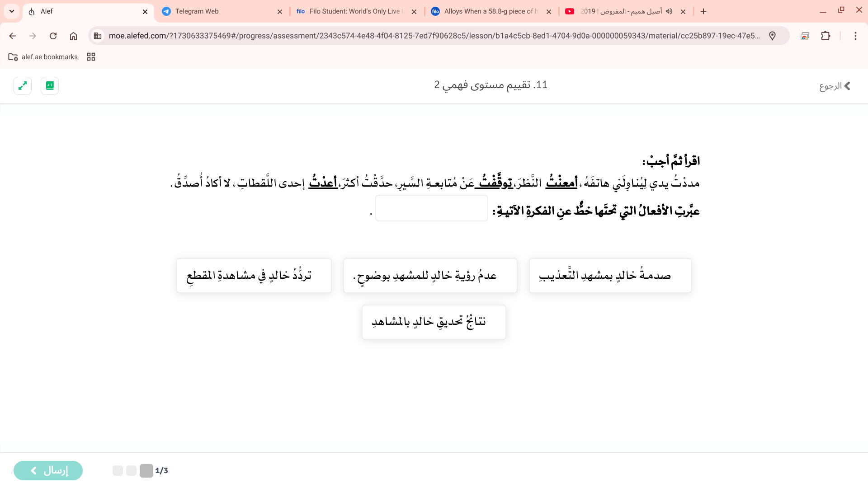The width and height of the screenshot is (868, 488).
Task: Open Chrome three-dot menu
Action: 855,36
